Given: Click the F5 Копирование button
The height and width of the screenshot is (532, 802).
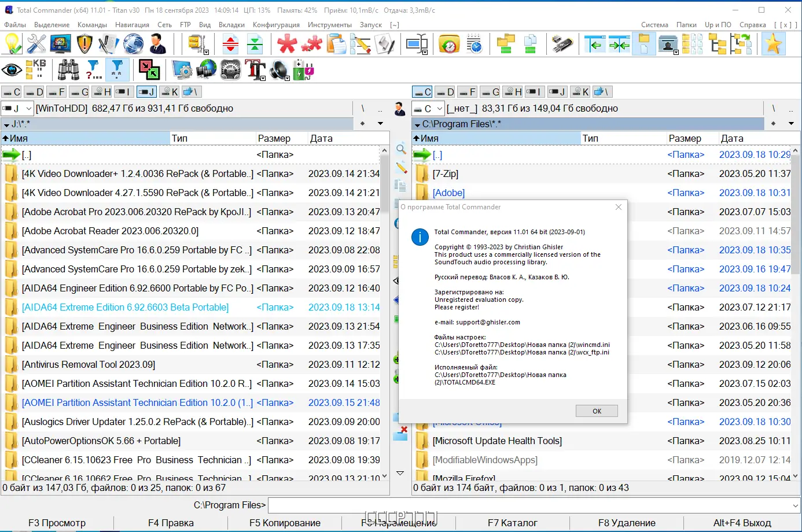Looking at the screenshot, I should tap(285, 523).
